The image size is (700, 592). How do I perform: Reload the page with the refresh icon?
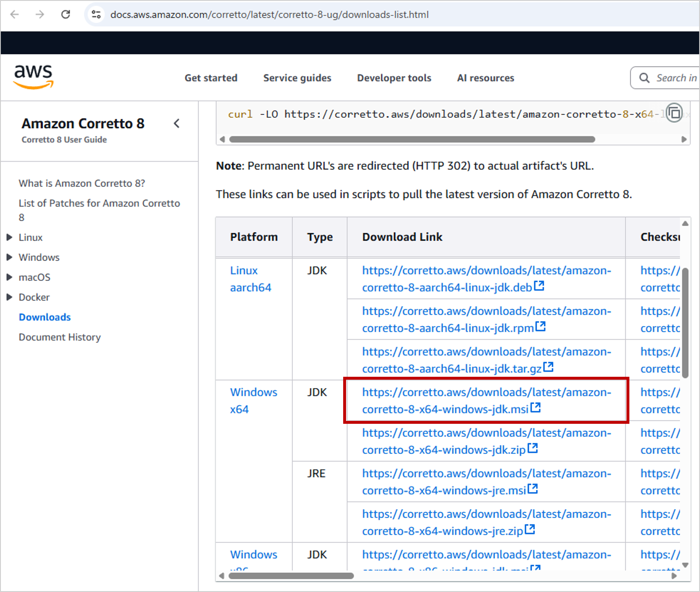tap(66, 14)
